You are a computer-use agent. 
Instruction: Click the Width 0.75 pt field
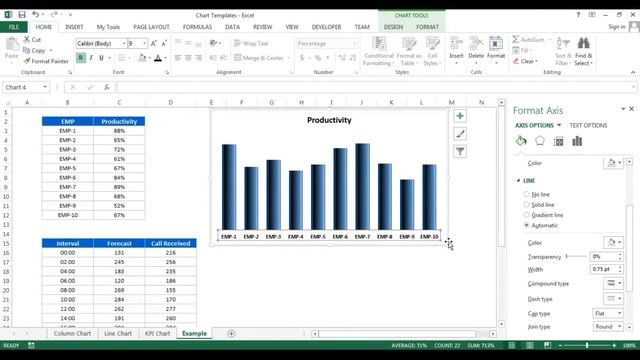click(x=603, y=269)
